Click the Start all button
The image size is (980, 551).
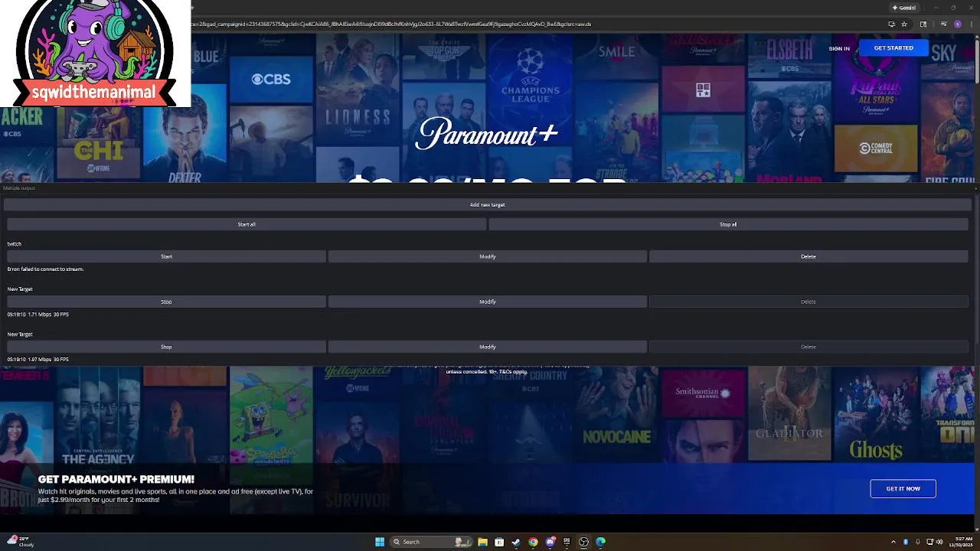click(x=247, y=224)
